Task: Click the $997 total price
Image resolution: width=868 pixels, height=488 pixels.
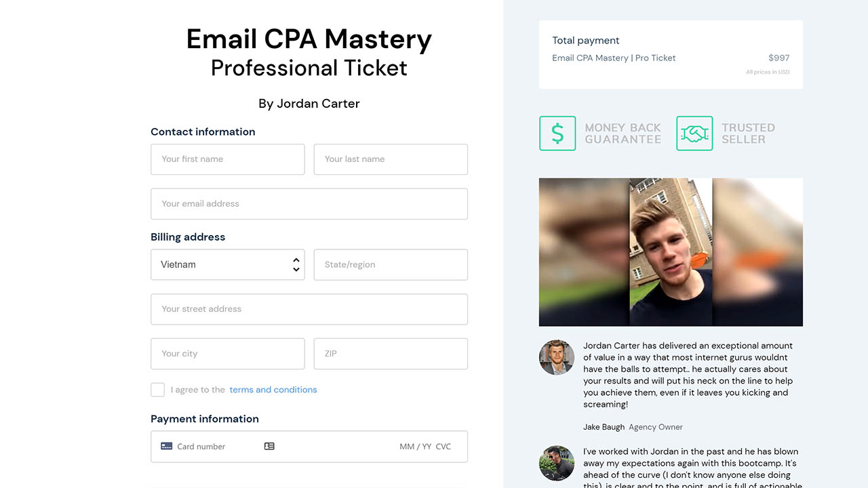Action: (778, 58)
